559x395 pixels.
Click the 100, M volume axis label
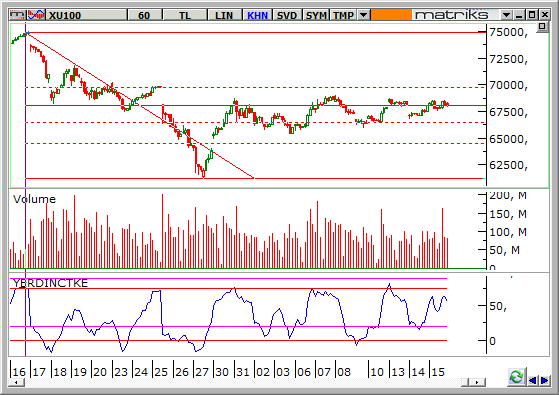508,232
